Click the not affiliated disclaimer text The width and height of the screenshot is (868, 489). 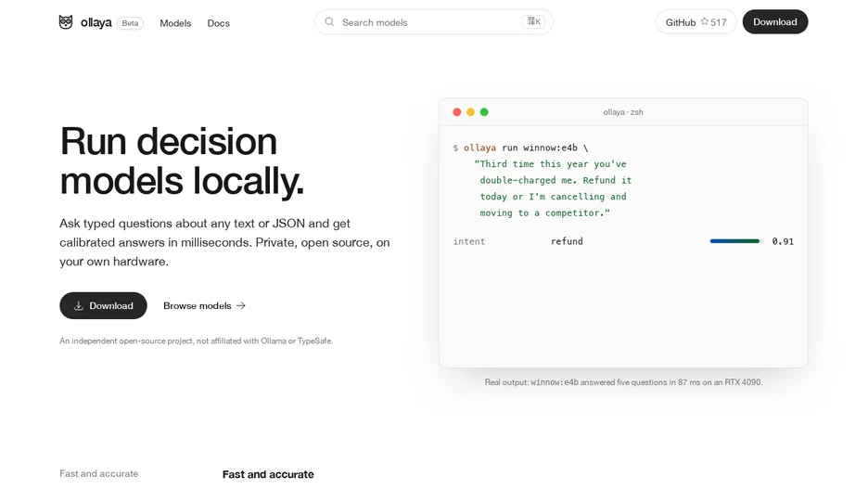196,341
